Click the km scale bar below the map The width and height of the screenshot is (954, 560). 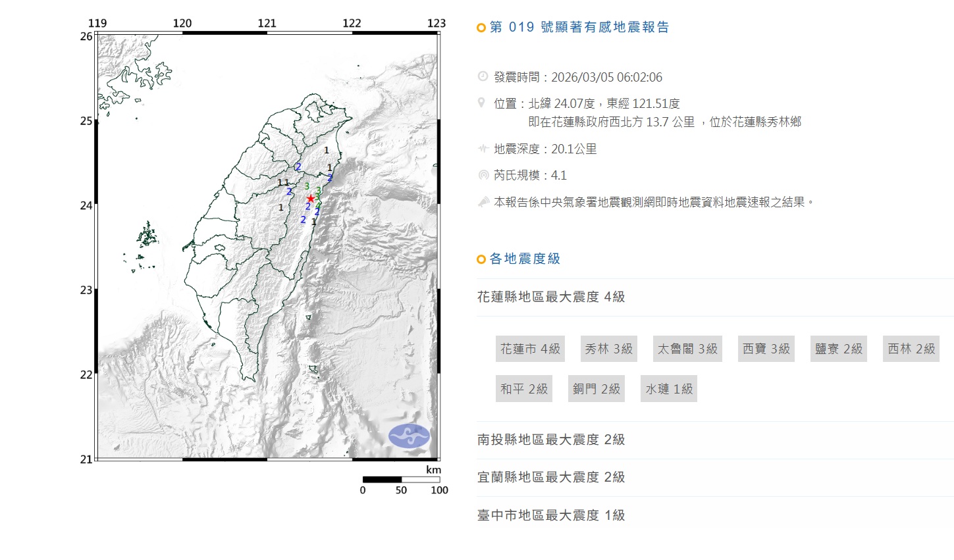pos(401,480)
